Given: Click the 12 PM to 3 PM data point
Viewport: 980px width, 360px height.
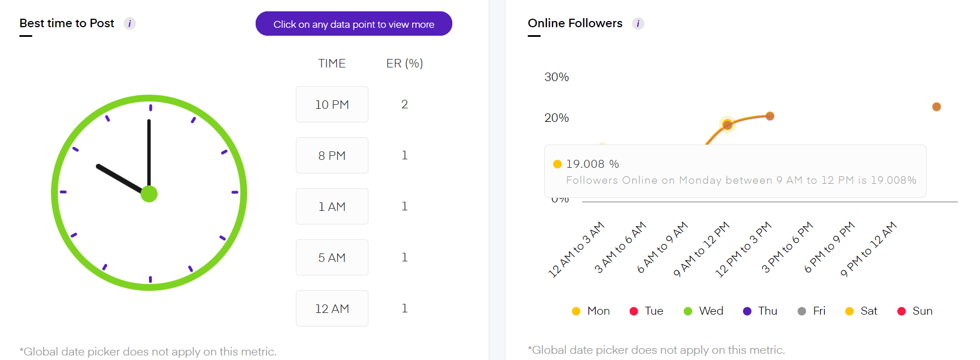Looking at the screenshot, I should click(x=770, y=116).
